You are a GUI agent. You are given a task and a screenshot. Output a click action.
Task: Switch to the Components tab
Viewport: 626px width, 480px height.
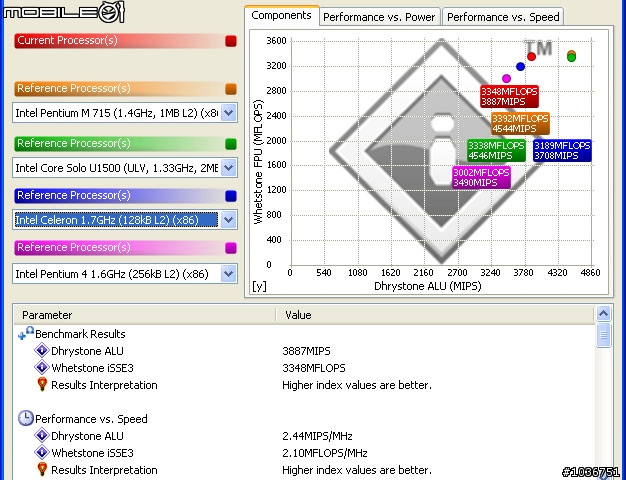[x=281, y=16]
